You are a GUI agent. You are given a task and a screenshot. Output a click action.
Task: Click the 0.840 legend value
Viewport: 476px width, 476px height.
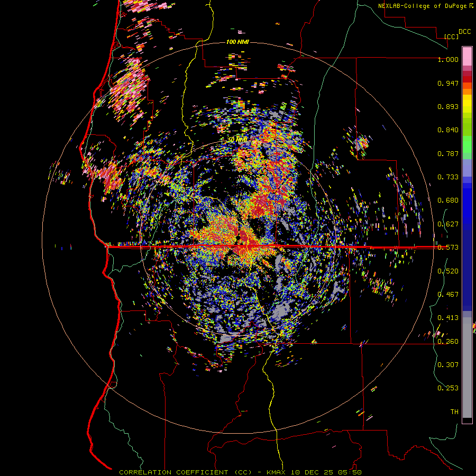click(x=448, y=130)
